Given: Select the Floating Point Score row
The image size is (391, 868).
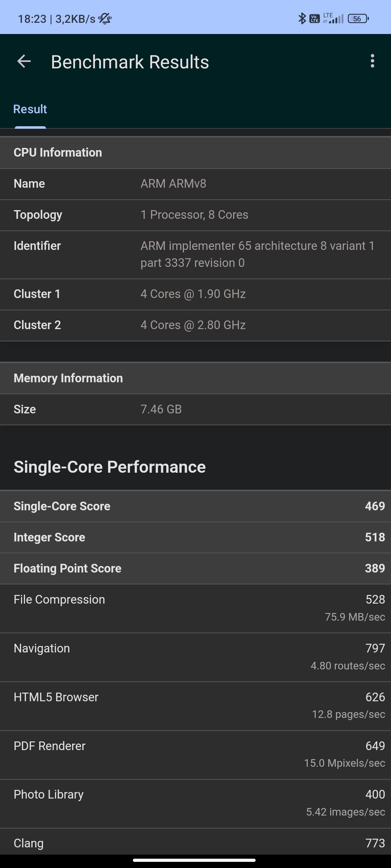Looking at the screenshot, I should pos(195,569).
